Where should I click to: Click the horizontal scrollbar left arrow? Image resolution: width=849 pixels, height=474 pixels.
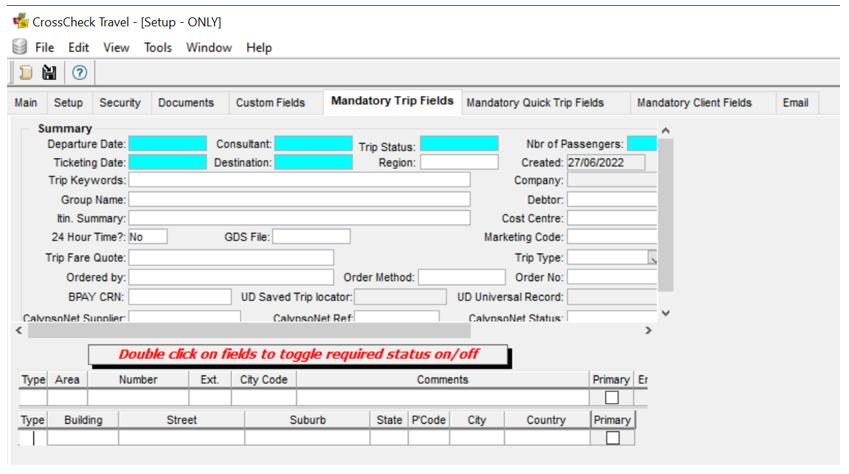click(19, 330)
